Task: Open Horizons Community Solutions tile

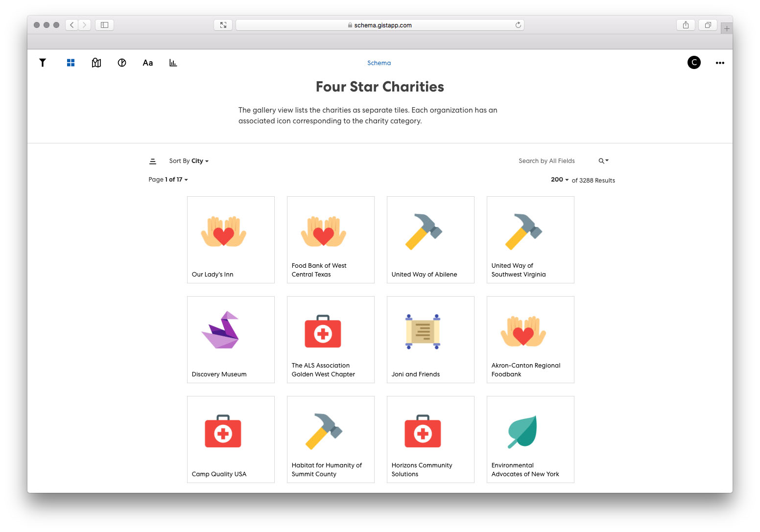Action: [430, 439]
